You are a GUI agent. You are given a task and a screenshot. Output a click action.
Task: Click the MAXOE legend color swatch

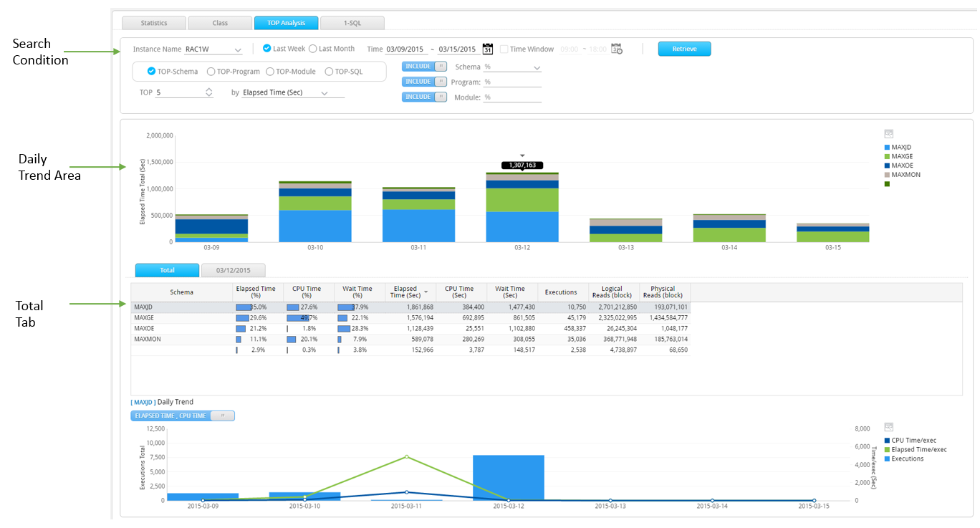pyautogui.click(x=887, y=165)
